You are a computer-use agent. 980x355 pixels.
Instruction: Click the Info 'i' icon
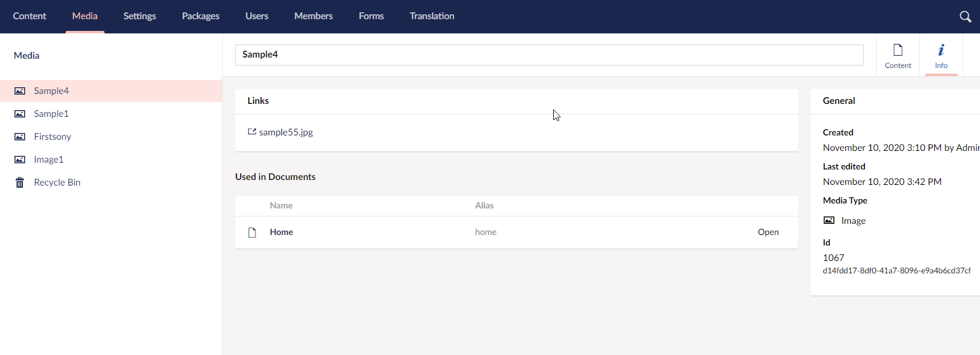(x=941, y=49)
